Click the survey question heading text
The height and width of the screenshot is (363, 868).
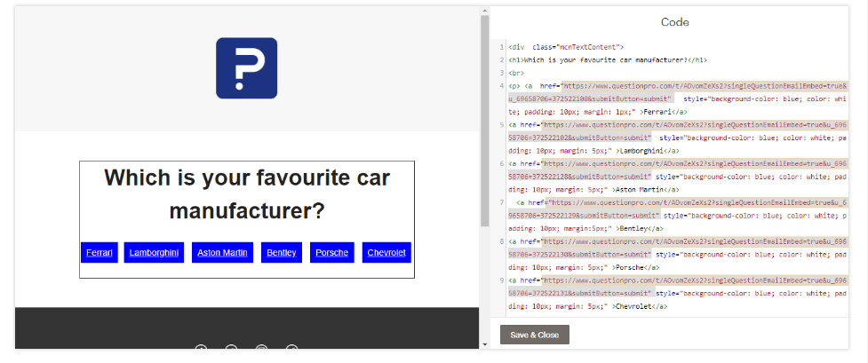click(247, 194)
